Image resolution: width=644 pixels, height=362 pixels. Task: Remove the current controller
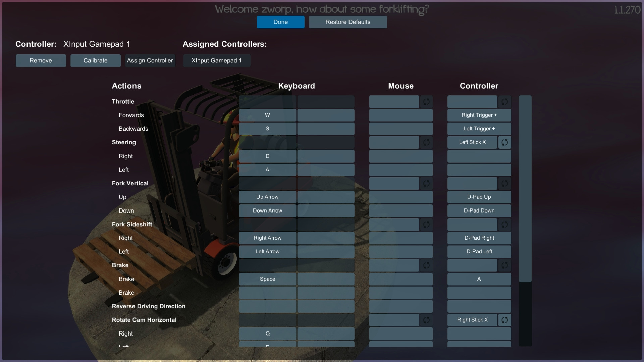[x=41, y=60]
